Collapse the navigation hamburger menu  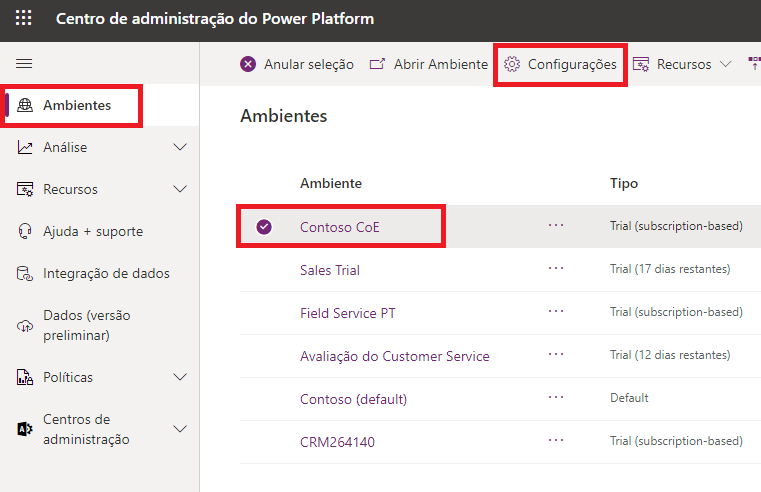(25, 63)
